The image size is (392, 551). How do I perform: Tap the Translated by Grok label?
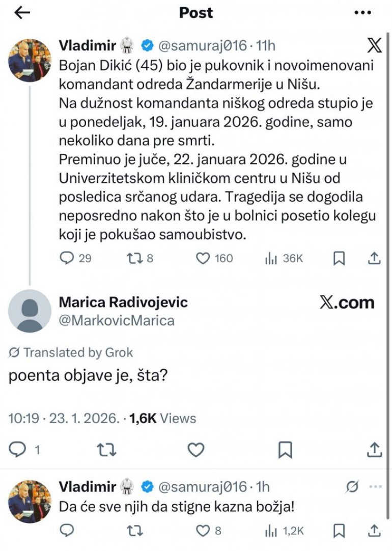tap(71, 352)
